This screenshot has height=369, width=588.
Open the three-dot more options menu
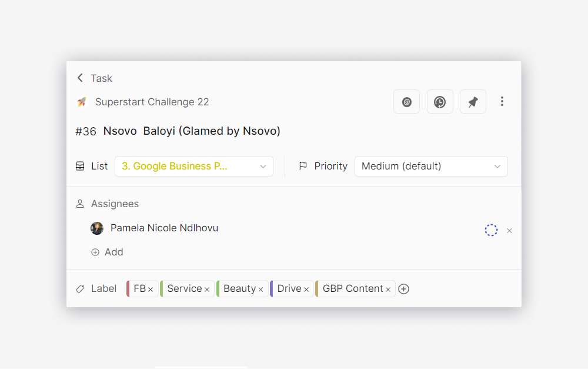[502, 102]
